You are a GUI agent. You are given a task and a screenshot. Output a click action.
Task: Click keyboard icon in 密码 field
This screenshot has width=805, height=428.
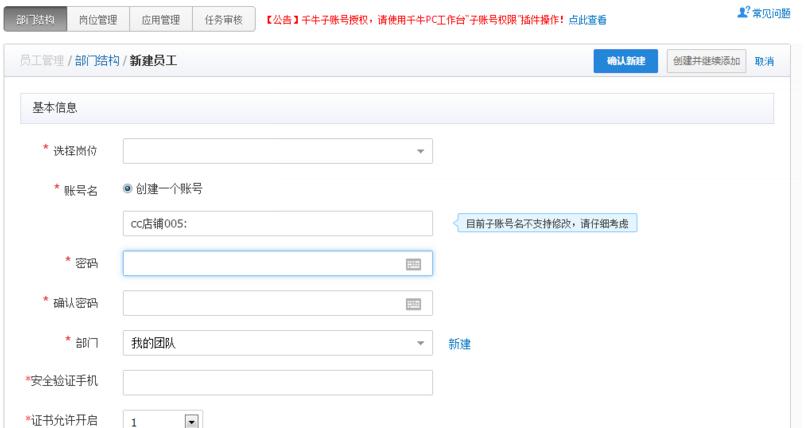tap(412, 264)
